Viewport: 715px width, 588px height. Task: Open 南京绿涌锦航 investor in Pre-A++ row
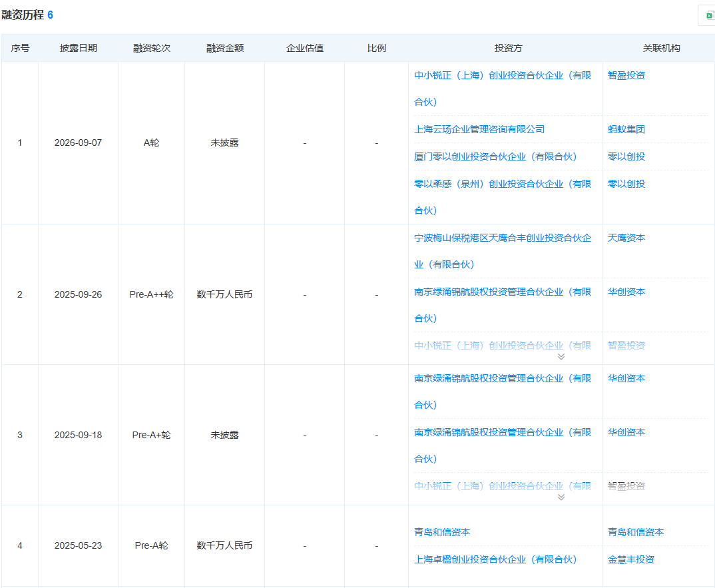[503, 305]
